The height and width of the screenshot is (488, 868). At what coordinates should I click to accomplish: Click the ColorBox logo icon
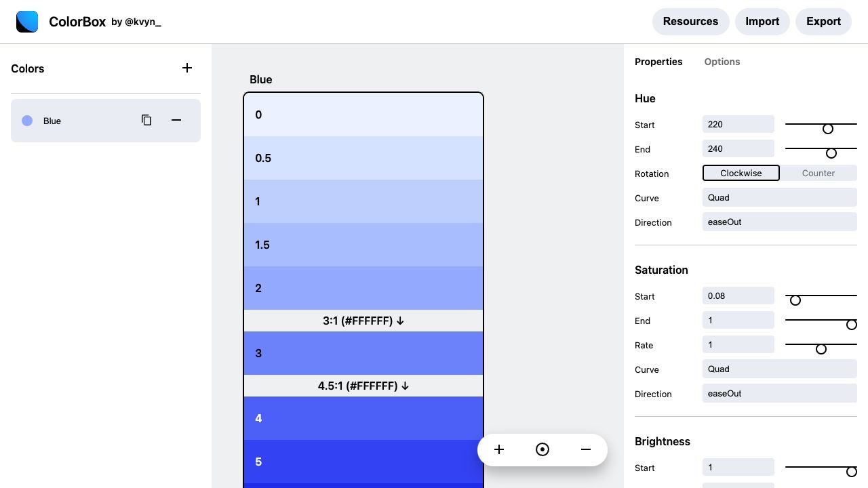coord(27,22)
